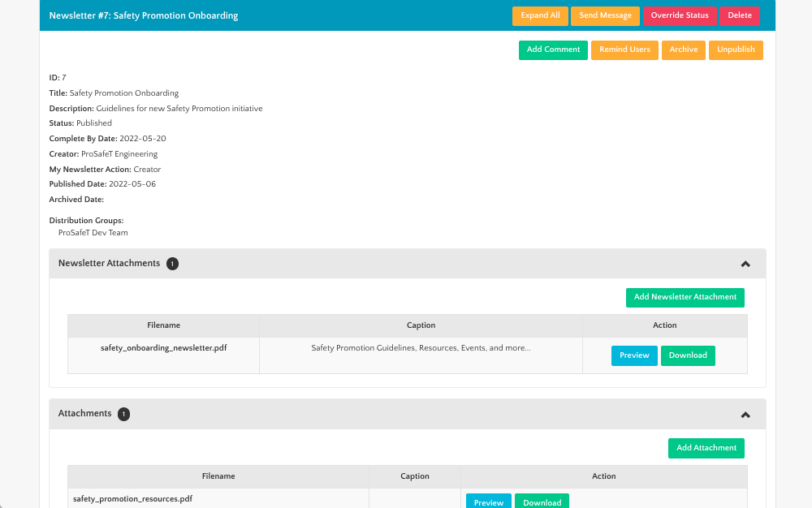Image resolution: width=812 pixels, height=508 pixels.
Task: Click the 'ID: 7' line
Action: coord(58,78)
